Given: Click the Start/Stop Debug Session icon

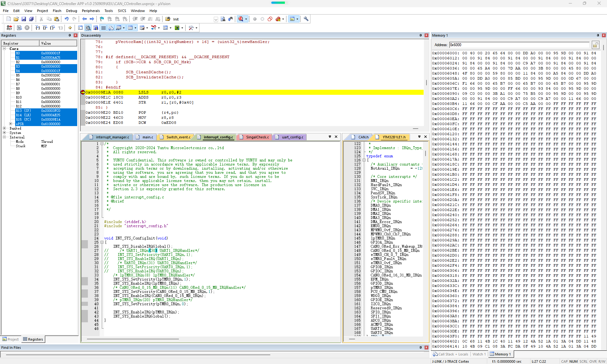Looking at the screenshot, I should pyautogui.click(x=241, y=19).
